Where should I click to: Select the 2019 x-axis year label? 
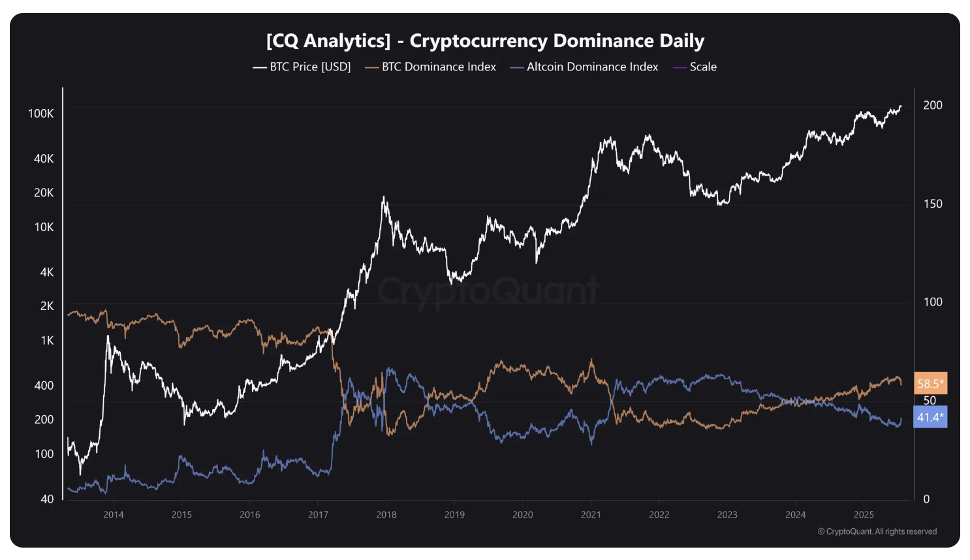click(454, 514)
